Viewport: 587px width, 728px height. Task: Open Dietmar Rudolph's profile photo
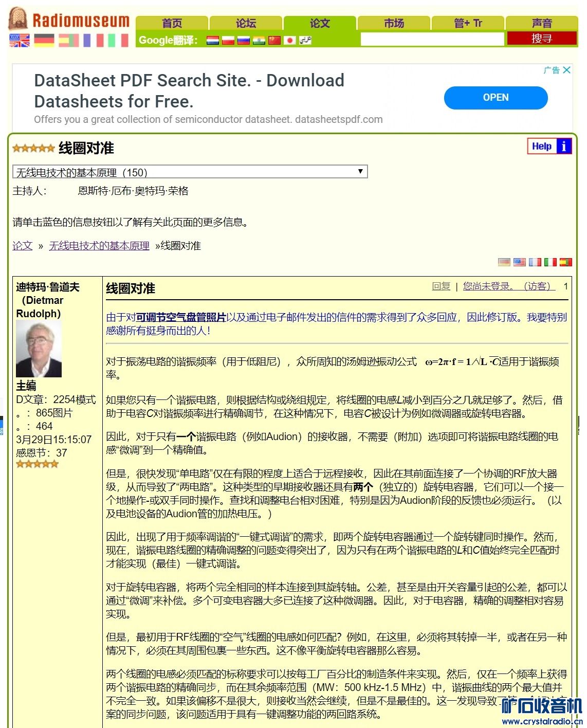point(39,349)
